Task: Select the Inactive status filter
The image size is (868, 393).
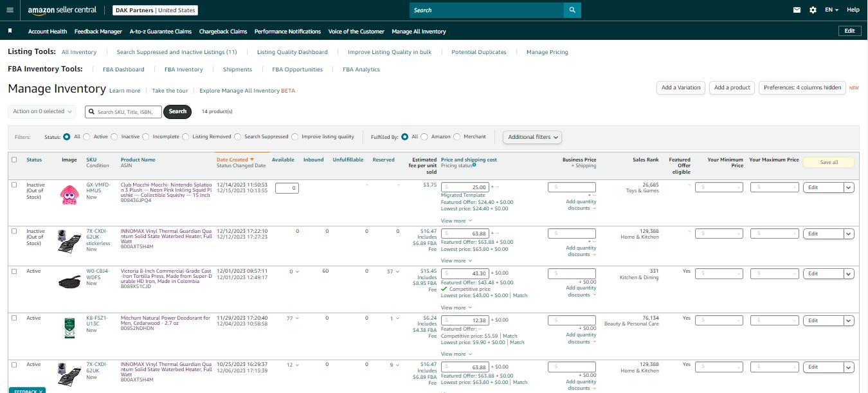Action: click(x=114, y=136)
